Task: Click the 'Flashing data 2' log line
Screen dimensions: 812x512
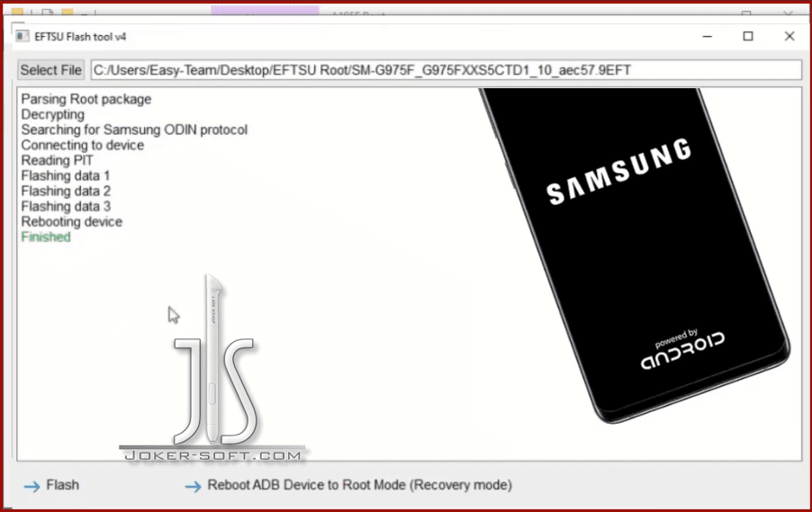Action: tap(66, 191)
